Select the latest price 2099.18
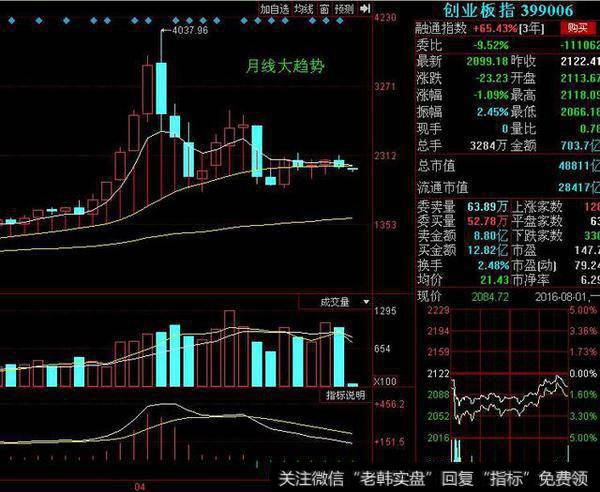600x492 pixels. (x=488, y=61)
